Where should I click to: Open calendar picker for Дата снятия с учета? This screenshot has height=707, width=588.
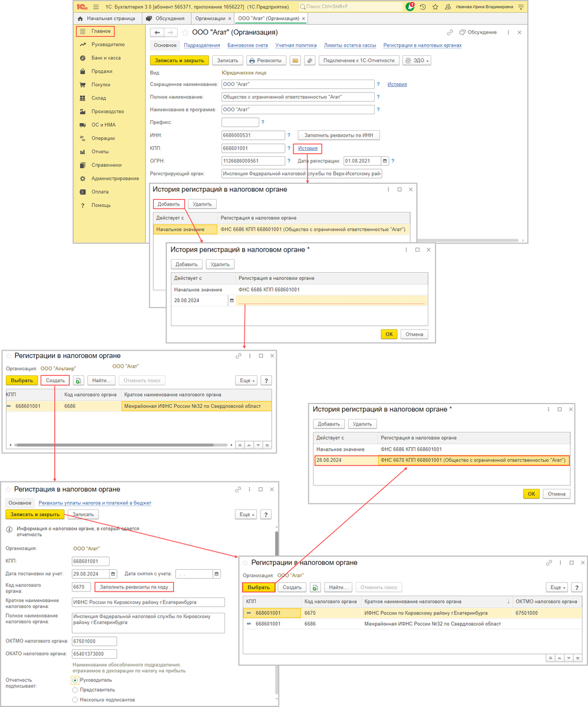(x=217, y=574)
